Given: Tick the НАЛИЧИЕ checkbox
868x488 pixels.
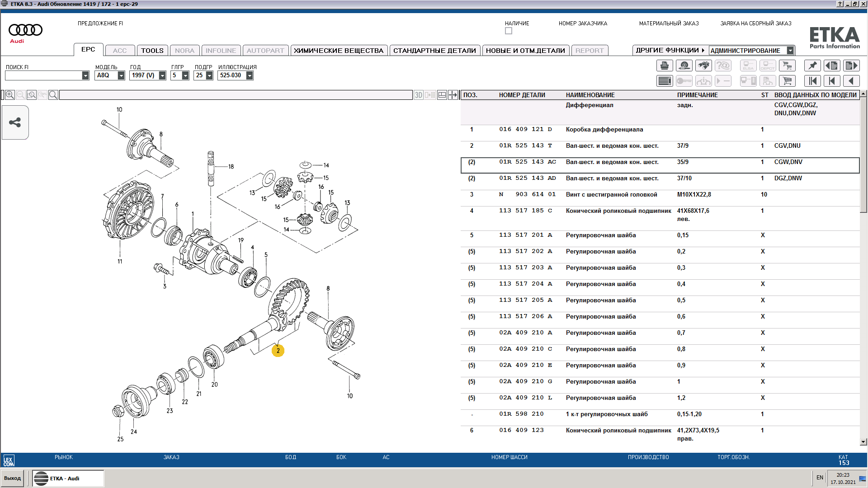Looking at the screenshot, I should tap(509, 31).
